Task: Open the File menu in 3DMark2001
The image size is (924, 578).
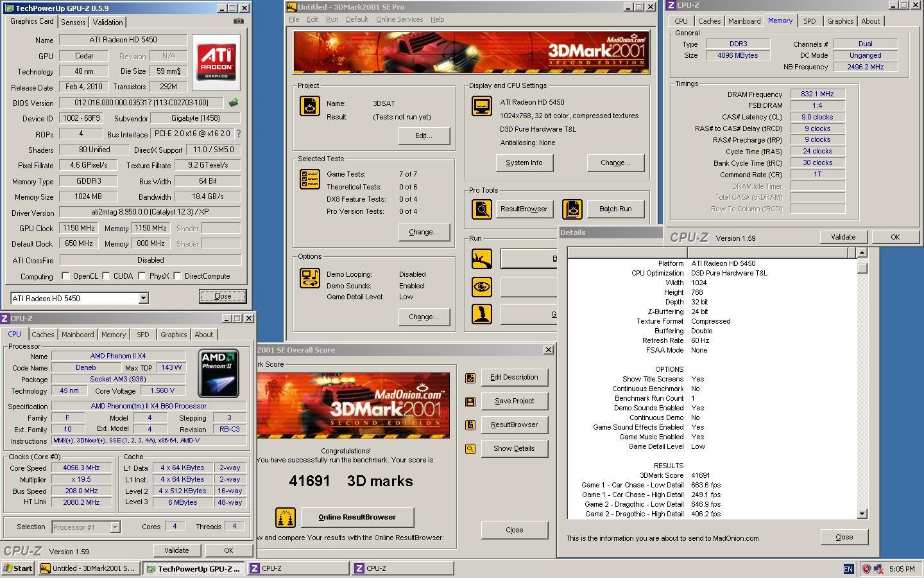Action: pyautogui.click(x=294, y=19)
